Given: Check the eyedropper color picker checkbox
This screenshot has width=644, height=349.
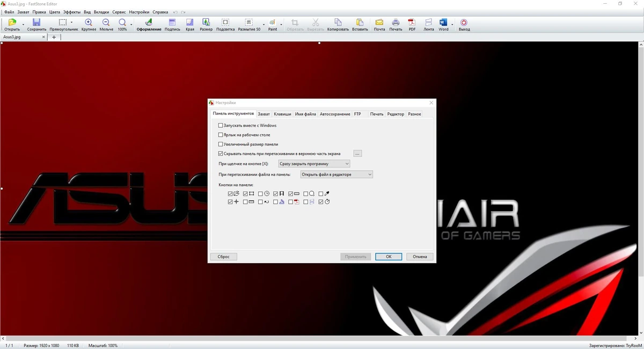Looking at the screenshot, I should (320, 194).
